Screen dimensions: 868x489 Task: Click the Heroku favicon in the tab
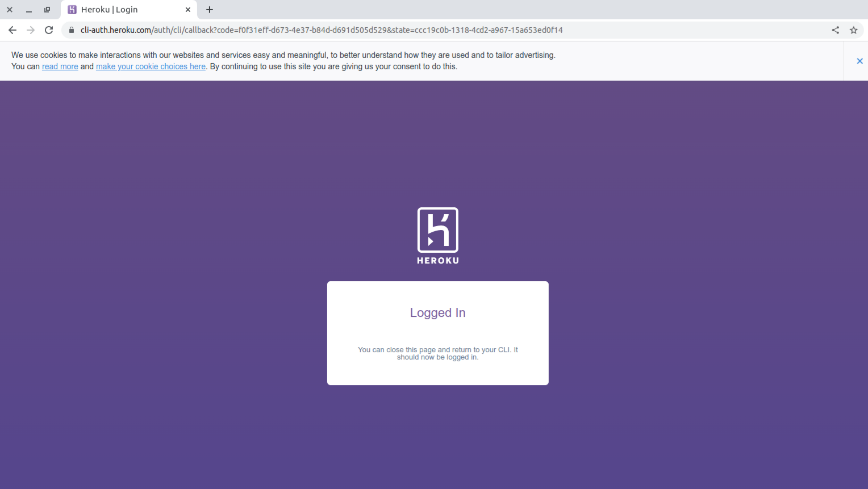tap(72, 10)
